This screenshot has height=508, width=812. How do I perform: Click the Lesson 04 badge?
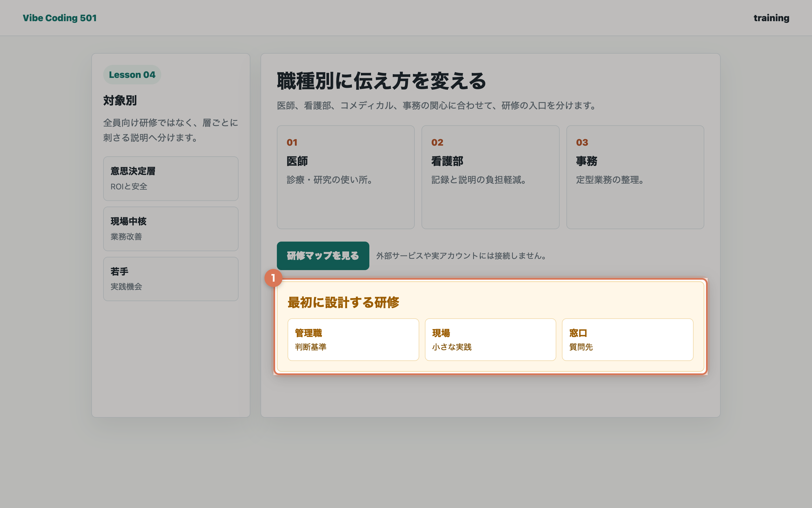pos(132,75)
